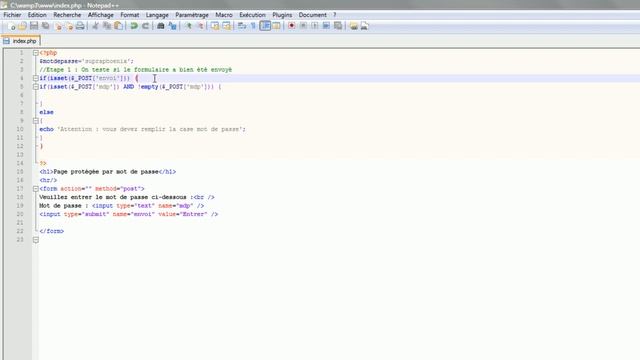Click the Redo toolbar icon
This screenshot has width=640, height=360.
(x=145, y=26)
